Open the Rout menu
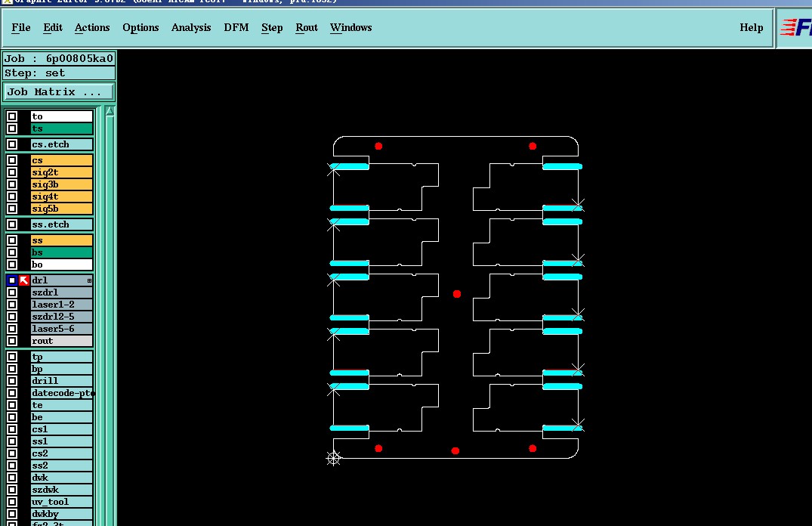This screenshot has height=526, width=812. click(x=307, y=27)
